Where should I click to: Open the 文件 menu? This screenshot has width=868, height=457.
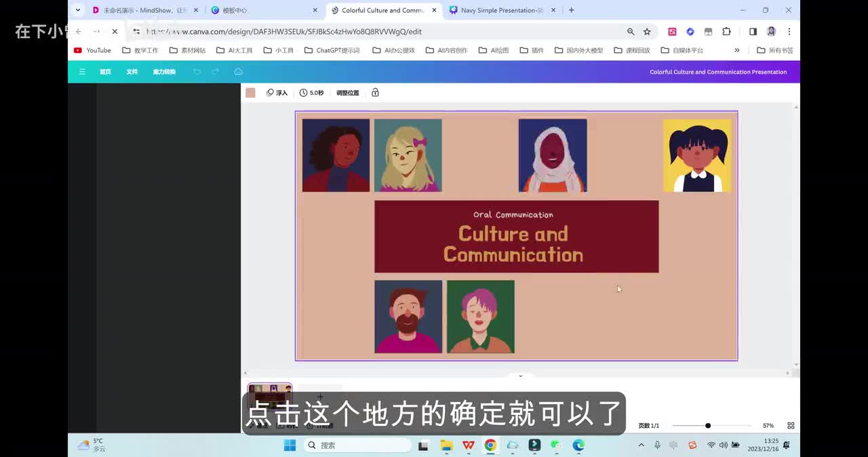132,72
